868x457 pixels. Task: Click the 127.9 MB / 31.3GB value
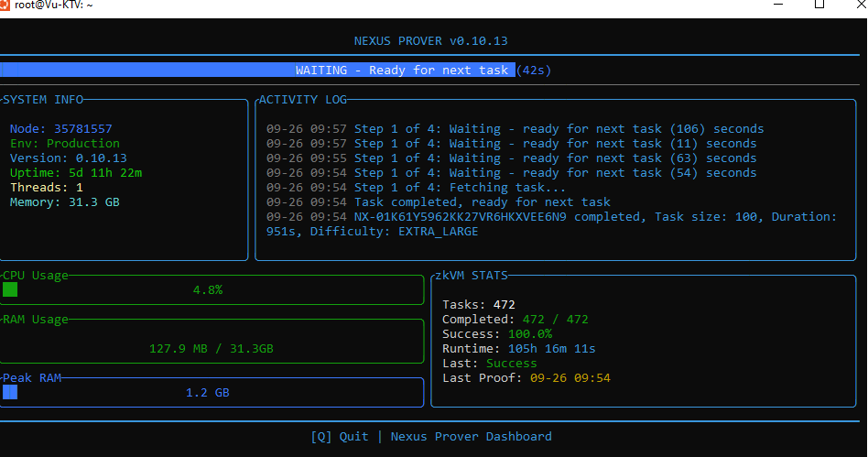click(x=212, y=349)
